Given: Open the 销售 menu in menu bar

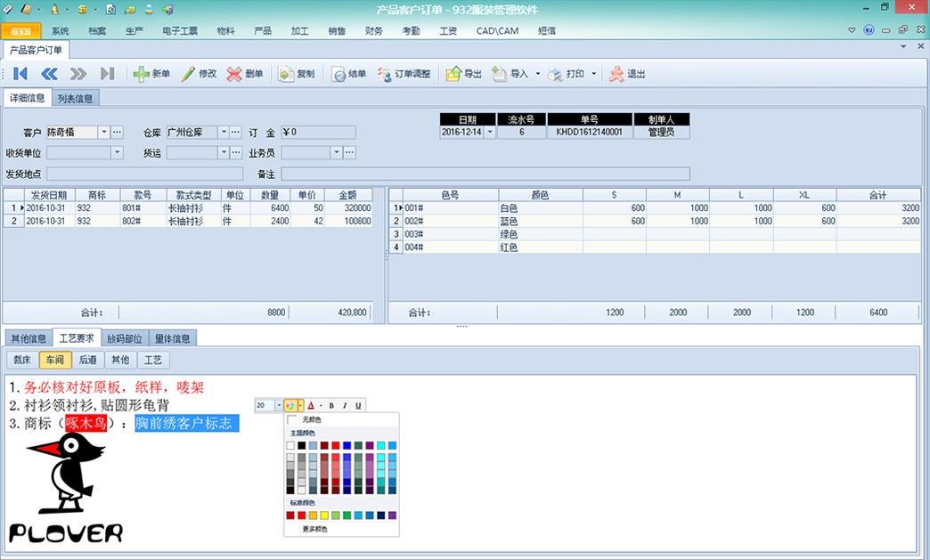Looking at the screenshot, I should 337,30.
